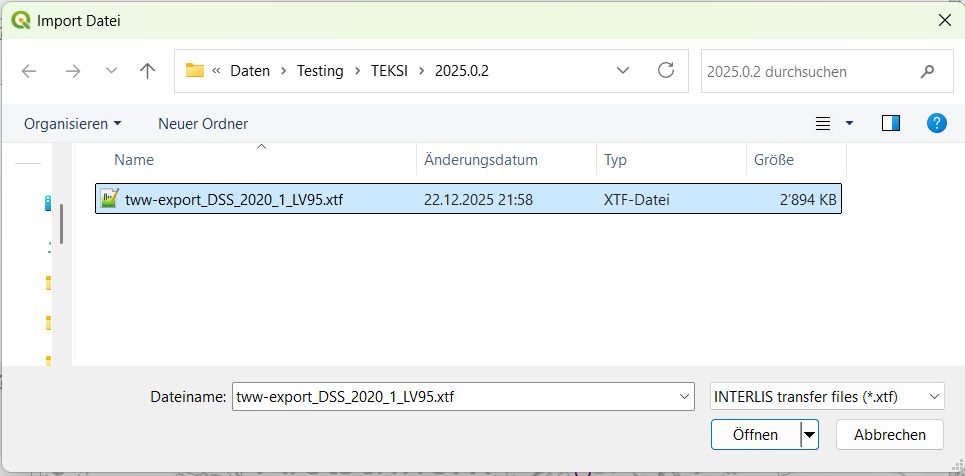The image size is (965, 476).
Task: Go forward using the right arrow
Action: [73, 71]
